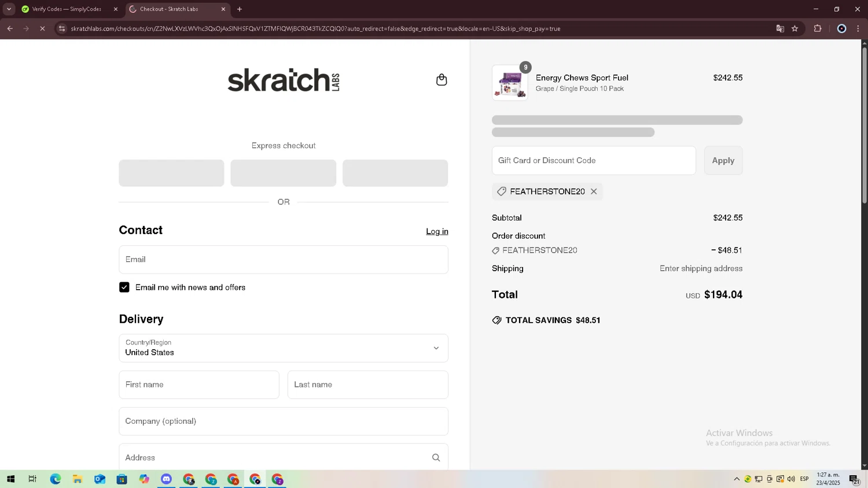Close the Checkout Skratch Labs tab

pos(223,9)
